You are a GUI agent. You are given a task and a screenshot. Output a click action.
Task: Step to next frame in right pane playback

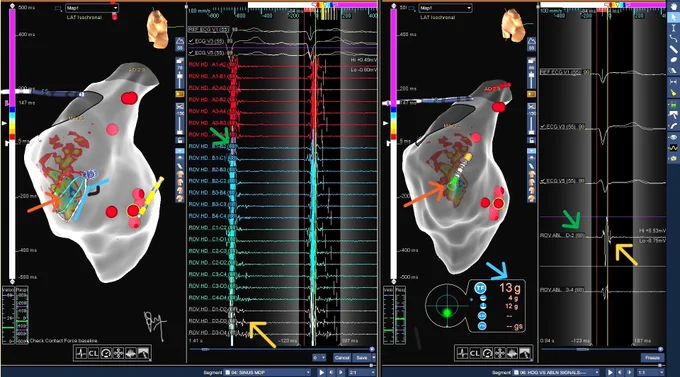click(x=630, y=372)
